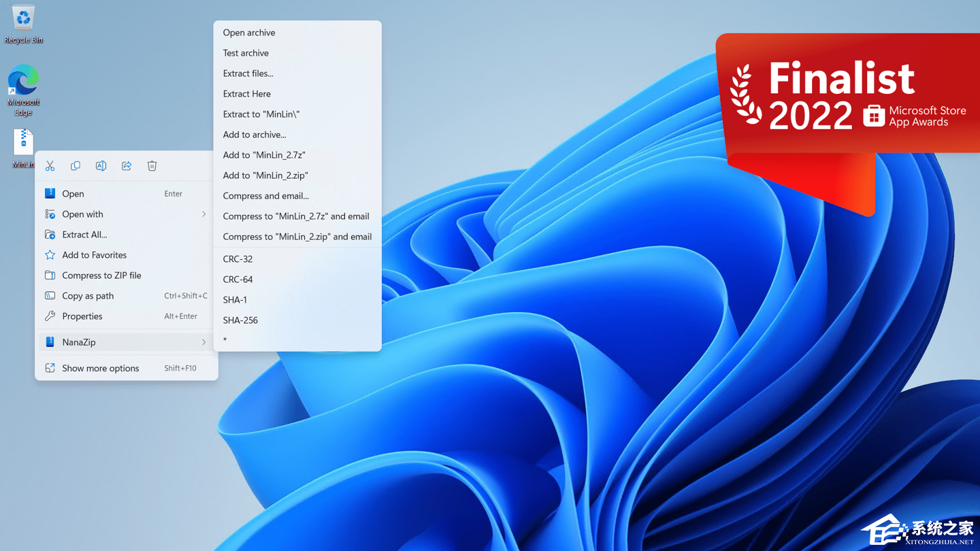Choose Open from the context menu
The width and height of the screenshot is (980, 551).
[127, 194]
